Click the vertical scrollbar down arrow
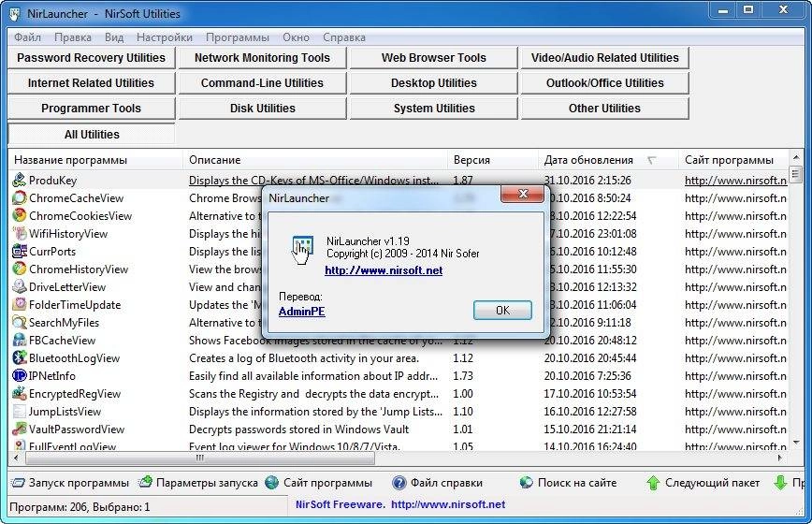Viewport: 812px width, 524px height. click(795, 444)
